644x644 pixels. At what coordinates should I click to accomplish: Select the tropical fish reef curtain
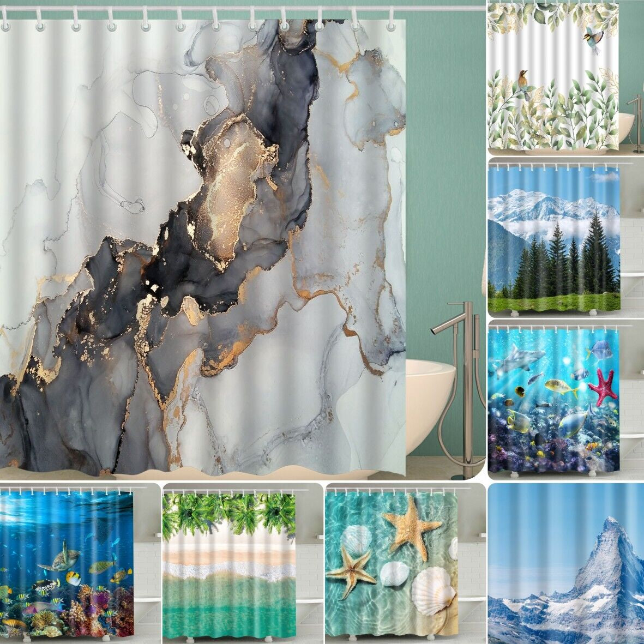562,398
